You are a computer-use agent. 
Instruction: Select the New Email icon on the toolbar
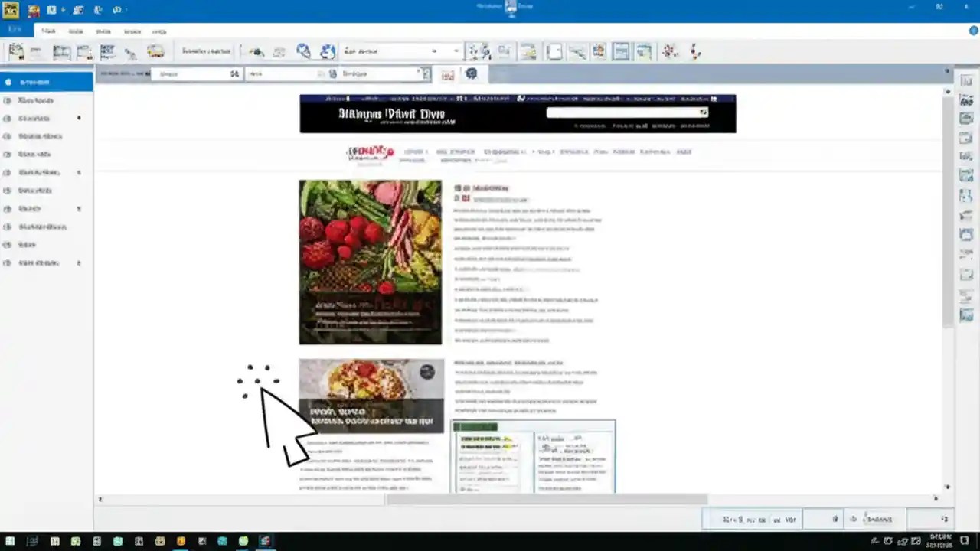click(x=15, y=51)
